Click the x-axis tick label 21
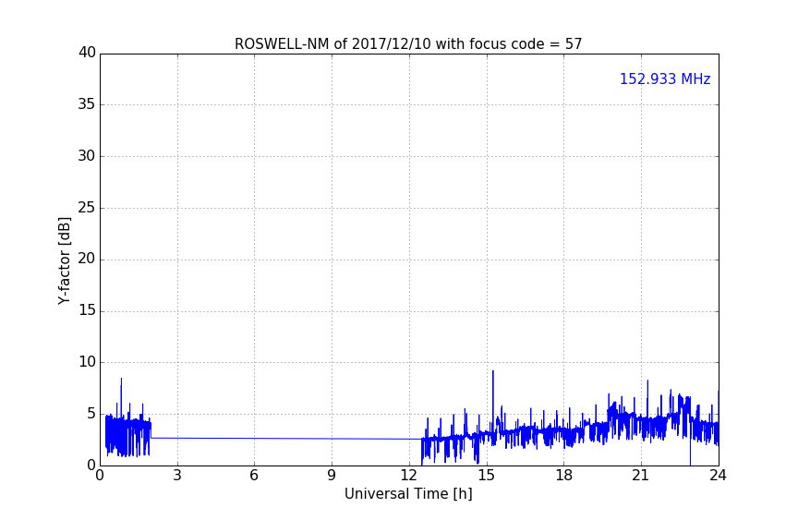798x532 pixels. 641,476
